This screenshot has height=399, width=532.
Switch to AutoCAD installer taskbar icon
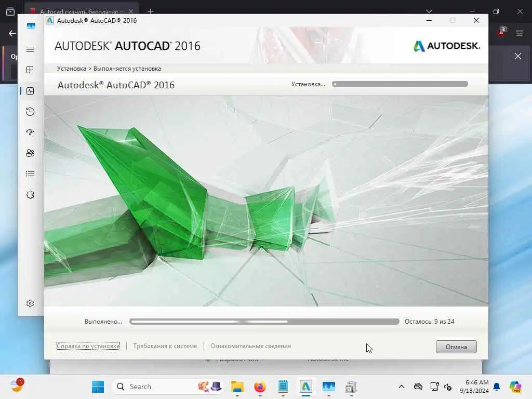pyautogui.click(x=305, y=387)
